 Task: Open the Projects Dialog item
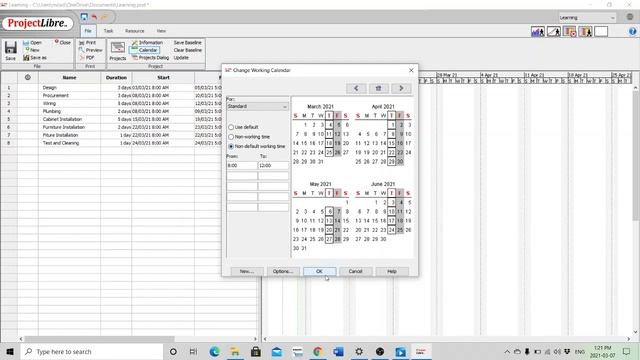pos(150,58)
